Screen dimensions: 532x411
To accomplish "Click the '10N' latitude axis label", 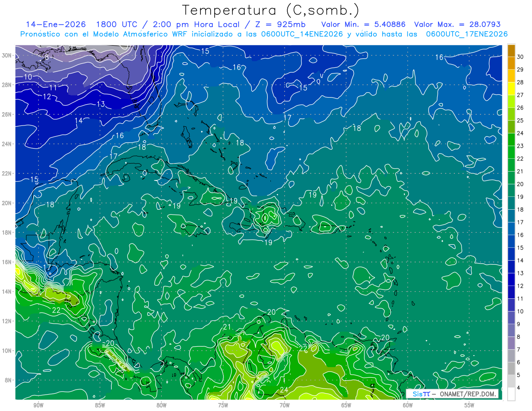I will pyautogui.click(x=6, y=350).
